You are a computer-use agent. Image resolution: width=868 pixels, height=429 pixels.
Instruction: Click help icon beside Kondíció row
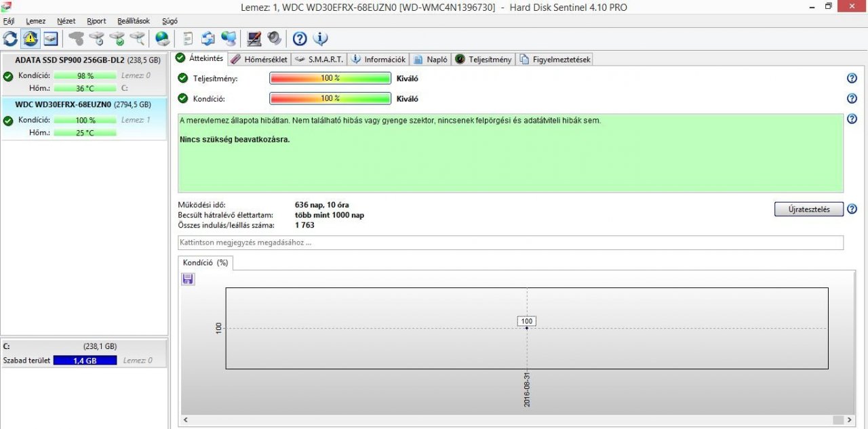852,98
